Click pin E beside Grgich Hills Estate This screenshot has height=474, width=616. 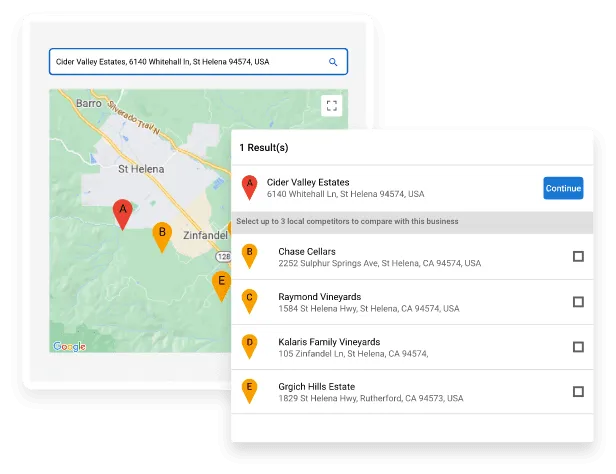coord(250,390)
